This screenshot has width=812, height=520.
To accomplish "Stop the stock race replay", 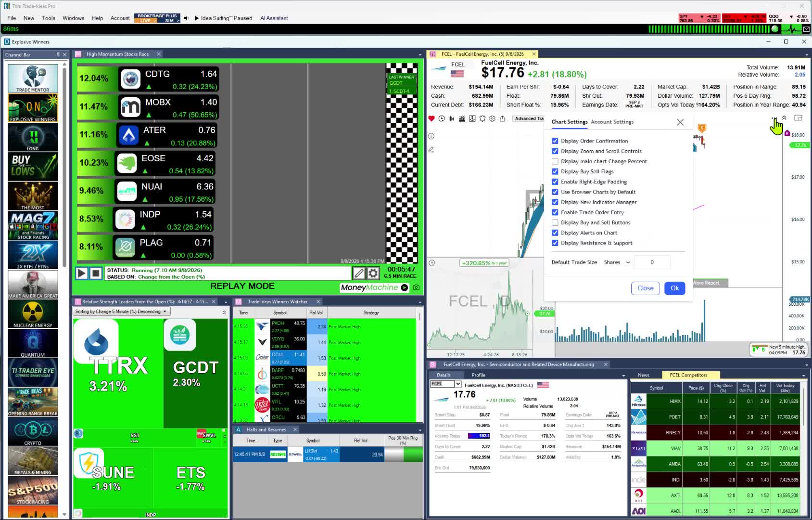I will (x=96, y=273).
